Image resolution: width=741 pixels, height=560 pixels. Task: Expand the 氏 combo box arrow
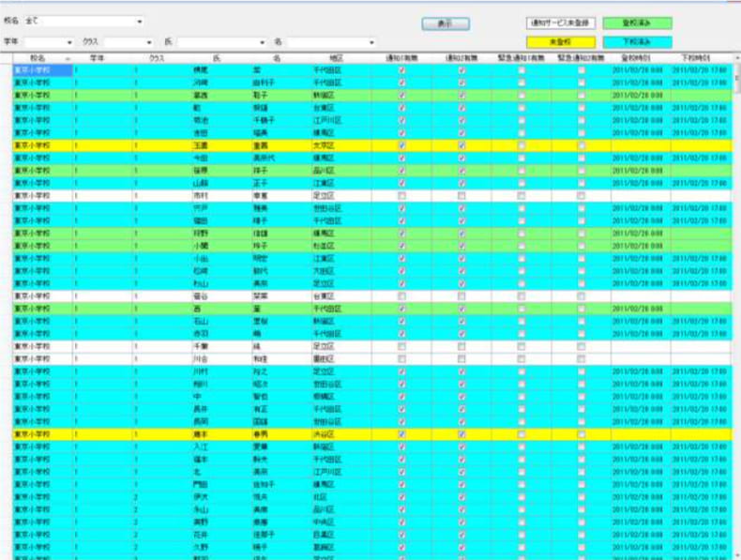[263, 42]
